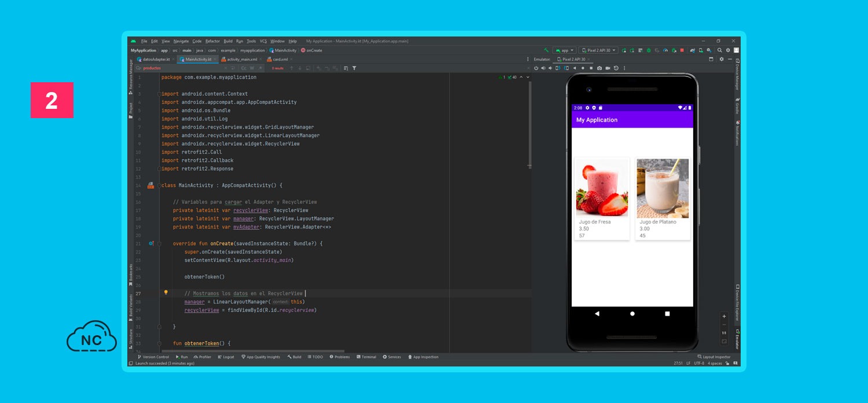The height and width of the screenshot is (403, 868).
Task: Click emulator toolbar Overview square icon
Action: coord(591,68)
